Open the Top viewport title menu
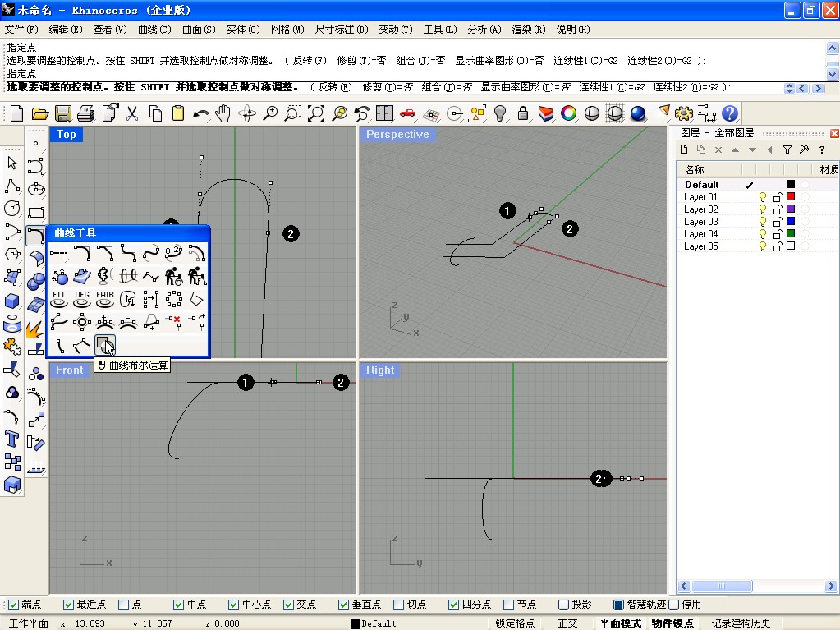 pos(67,135)
